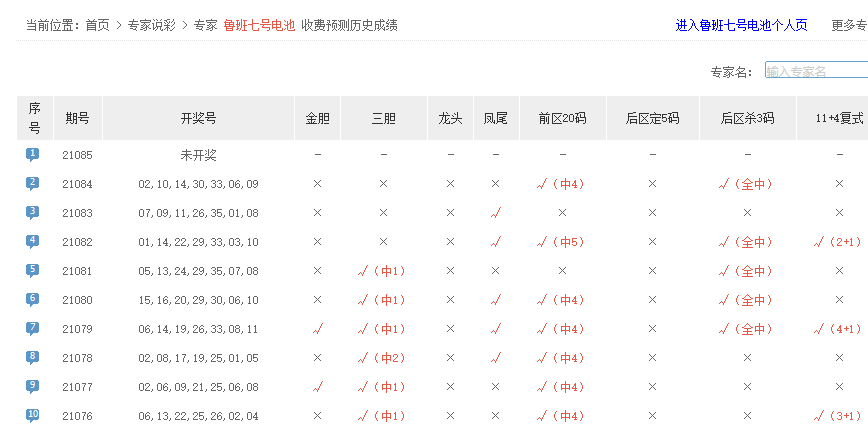This screenshot has height=425, width=868.
Task: Click the 期号 column header
Action: 77,118
